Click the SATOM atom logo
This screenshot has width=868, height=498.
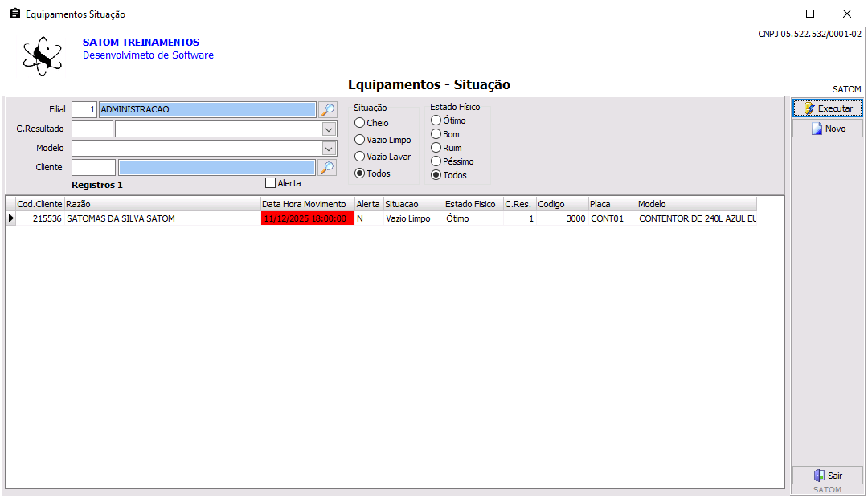pyautogui.click(x=42, y=55)
